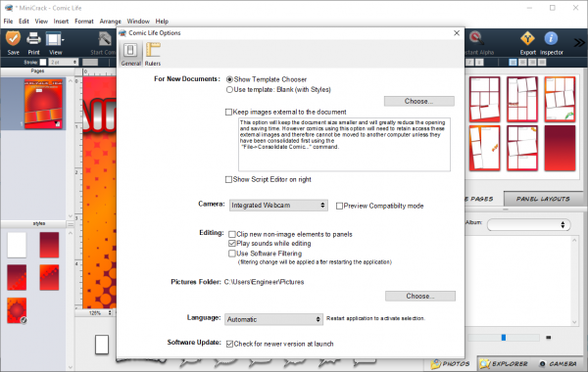
Task: Open the Insert menu
Action: [x=61, y=22]
